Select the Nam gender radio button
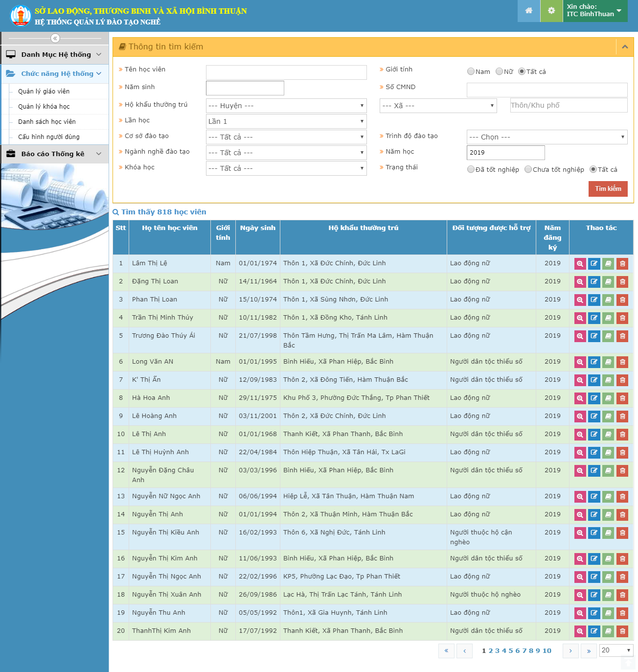The image size is (638, 672). [471, 71]
